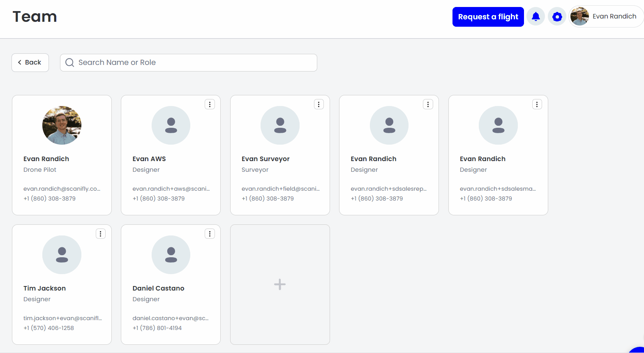644x353 pixels.
Task: Click the Team page heading
Action: coord(35,17)
